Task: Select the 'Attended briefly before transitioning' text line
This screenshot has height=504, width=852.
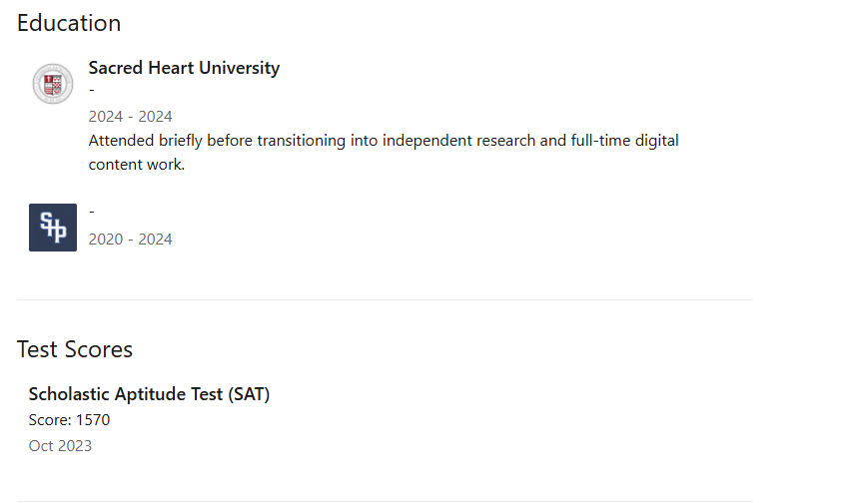Action: pyautogui.click(x=384, y=141)
